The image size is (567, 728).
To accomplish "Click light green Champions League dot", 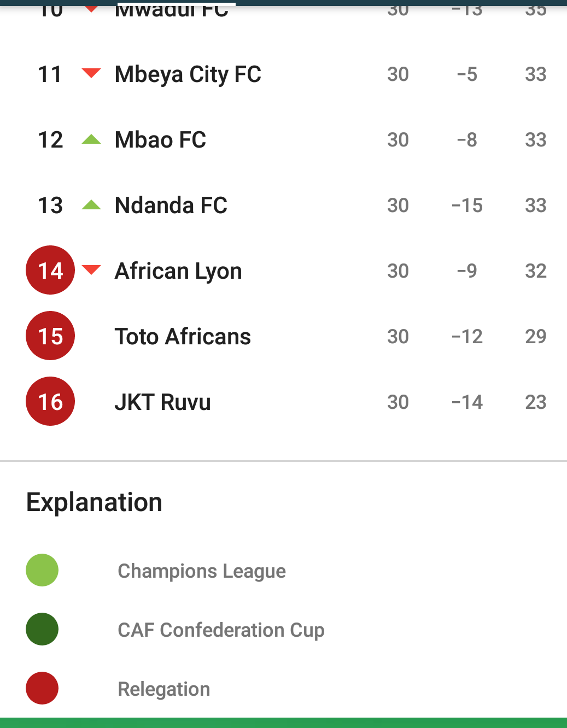I will 42,570.
